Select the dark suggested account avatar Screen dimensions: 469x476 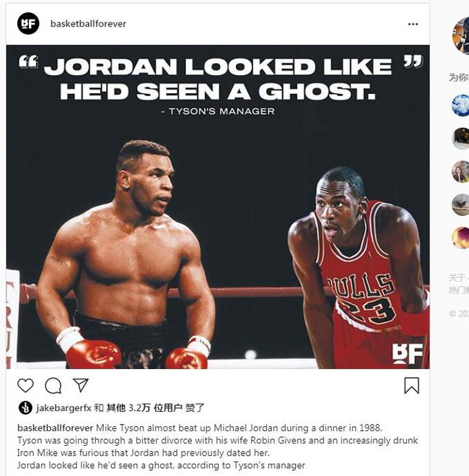[460, 139]
